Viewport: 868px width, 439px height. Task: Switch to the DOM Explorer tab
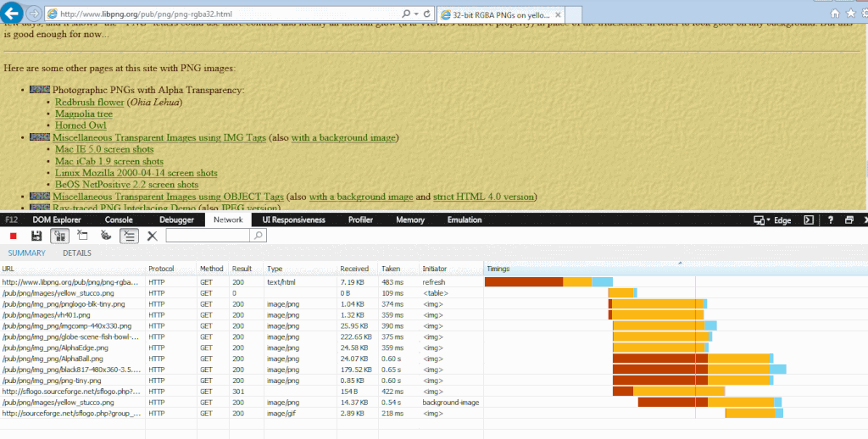[57, 219]
